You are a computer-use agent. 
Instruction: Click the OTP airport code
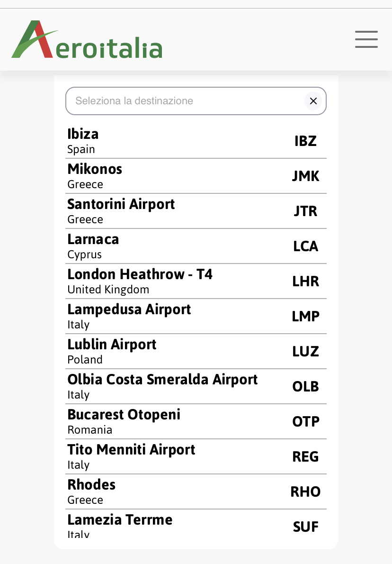[305, 421]
